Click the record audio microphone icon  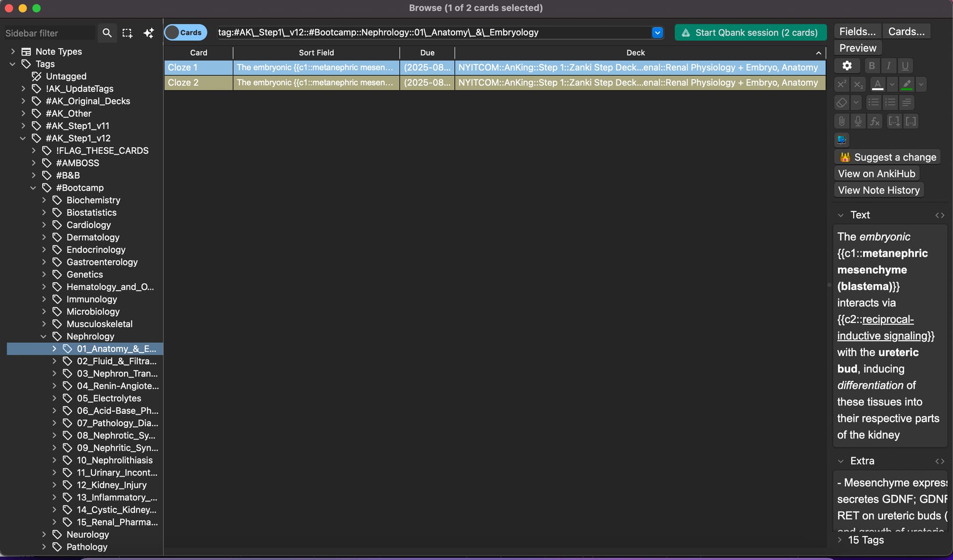click(858, 121)
